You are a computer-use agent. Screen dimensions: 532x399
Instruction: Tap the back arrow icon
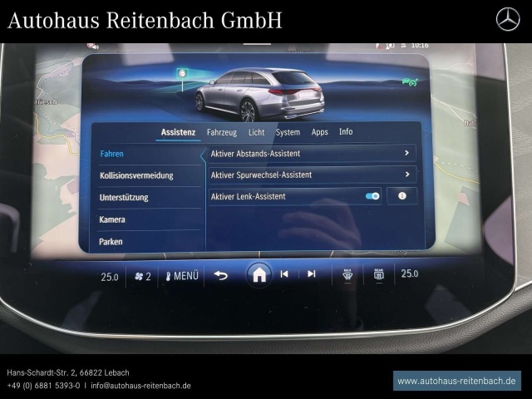tap(220, 275)
